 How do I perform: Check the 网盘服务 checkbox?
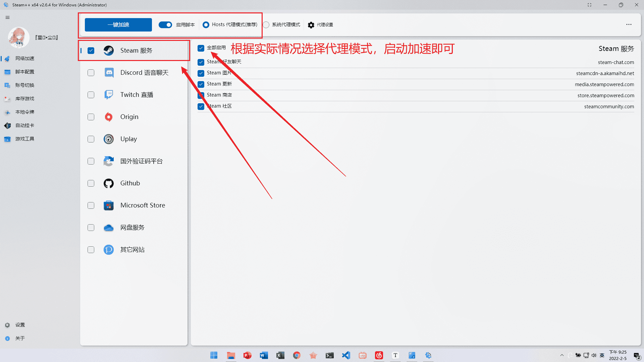[x=91, y=228]
